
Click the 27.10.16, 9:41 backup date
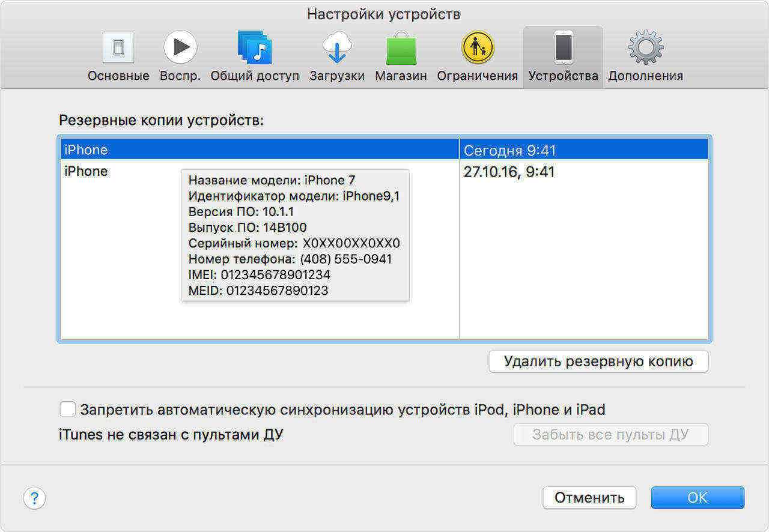click(x=509, y=172)
